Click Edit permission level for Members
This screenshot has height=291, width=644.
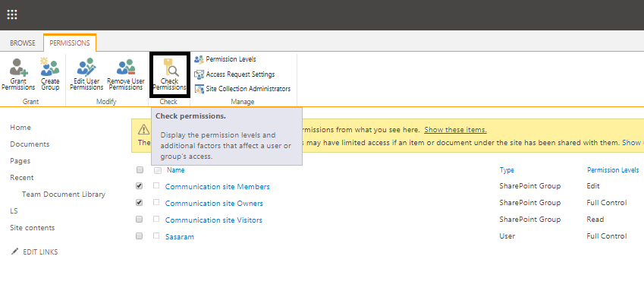593,186
